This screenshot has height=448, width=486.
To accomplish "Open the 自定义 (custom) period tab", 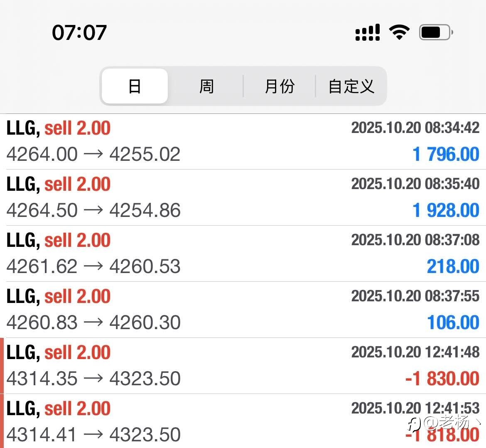I will pos(351,86).
